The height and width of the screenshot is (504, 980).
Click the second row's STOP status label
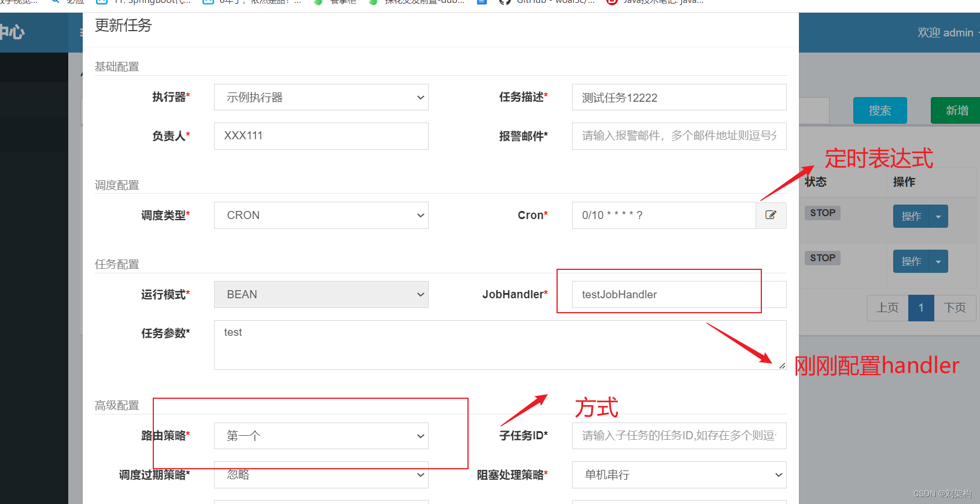(822, 258)
